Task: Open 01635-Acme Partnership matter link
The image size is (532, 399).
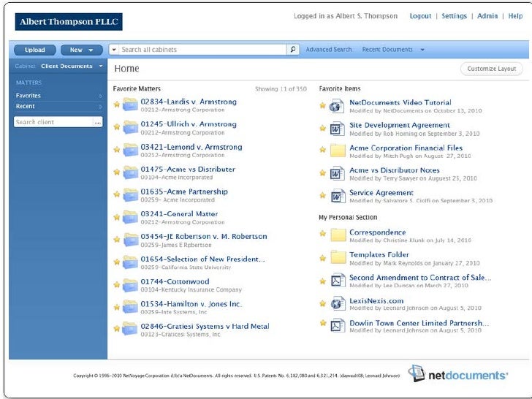Action: pyautogui.click(x=184, y=191)
